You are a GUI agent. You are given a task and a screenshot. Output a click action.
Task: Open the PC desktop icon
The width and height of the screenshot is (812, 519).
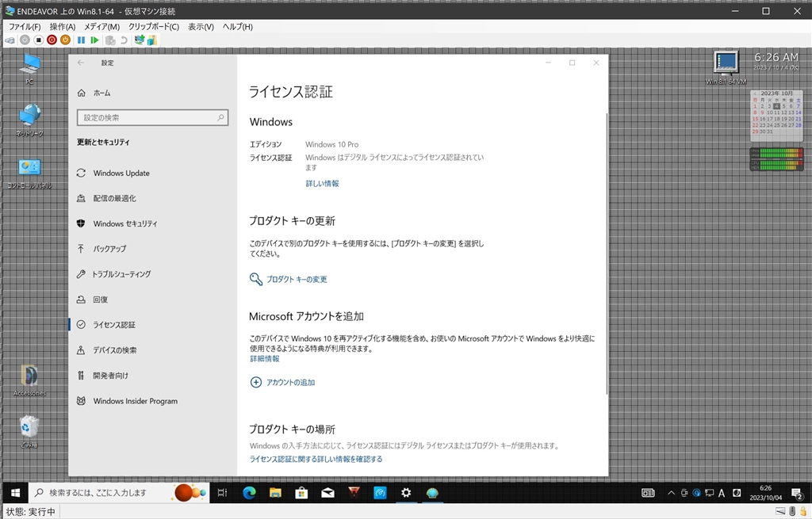point(29,68)
